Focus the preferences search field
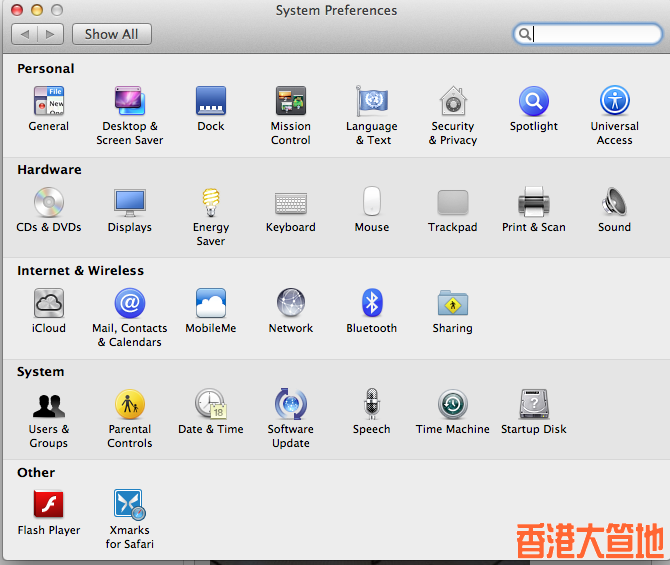The width and height of the screenshot is (670, 565). (588, 34)
